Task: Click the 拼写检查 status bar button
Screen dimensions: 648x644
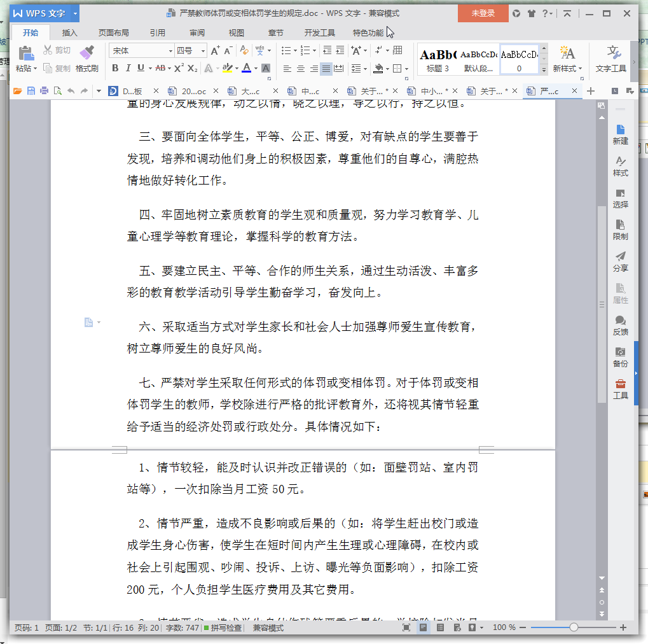Action: pos(223,628)
